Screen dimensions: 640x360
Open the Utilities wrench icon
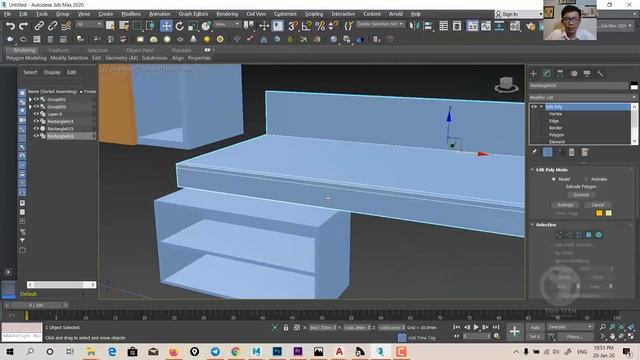600,73
